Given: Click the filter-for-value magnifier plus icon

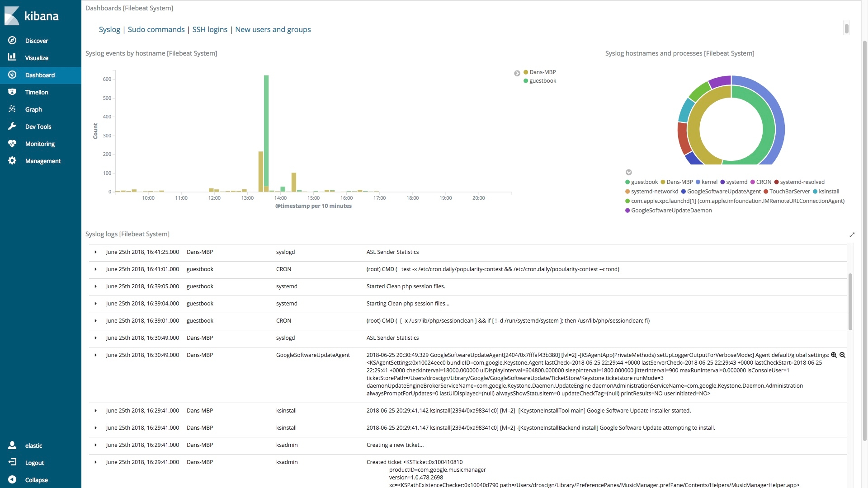Looking at the screenshot, I should [834, 355].
